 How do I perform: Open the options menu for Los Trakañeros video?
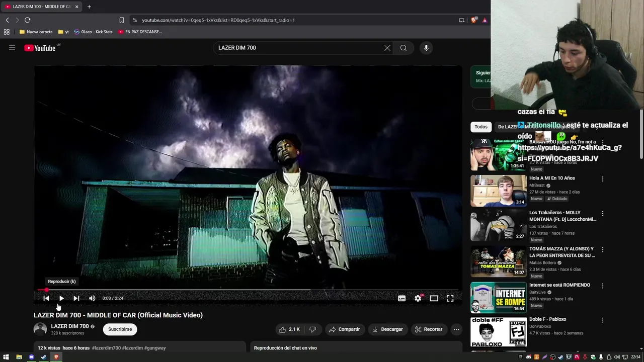[x=603, y=213]
